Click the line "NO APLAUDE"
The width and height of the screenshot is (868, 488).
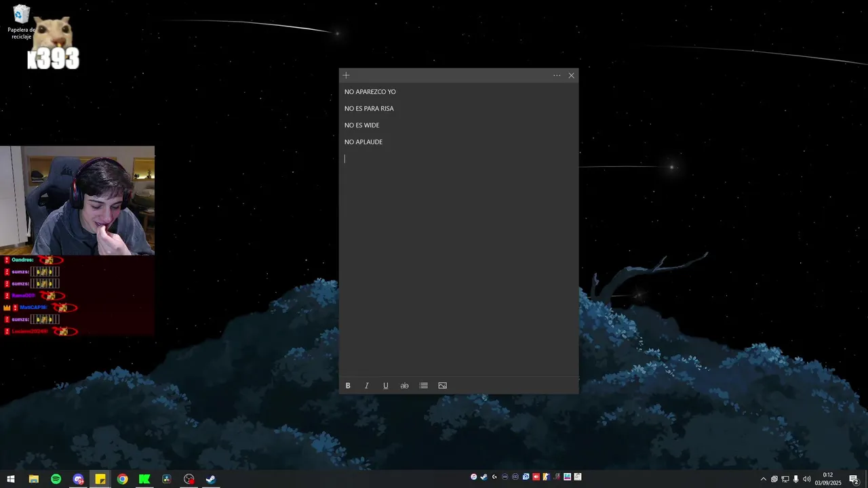363,142
